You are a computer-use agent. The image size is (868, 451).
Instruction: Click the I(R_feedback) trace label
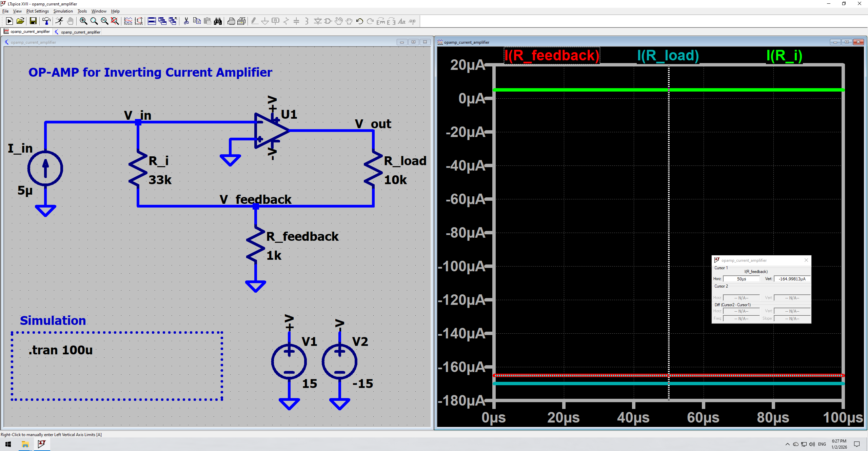(x=552, y=56)
